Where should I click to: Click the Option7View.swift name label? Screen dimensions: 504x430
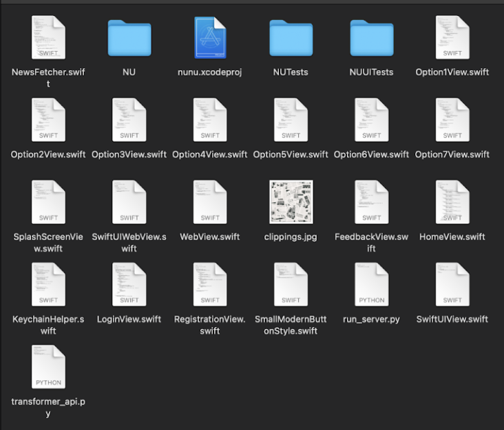(x=452, y=155)
